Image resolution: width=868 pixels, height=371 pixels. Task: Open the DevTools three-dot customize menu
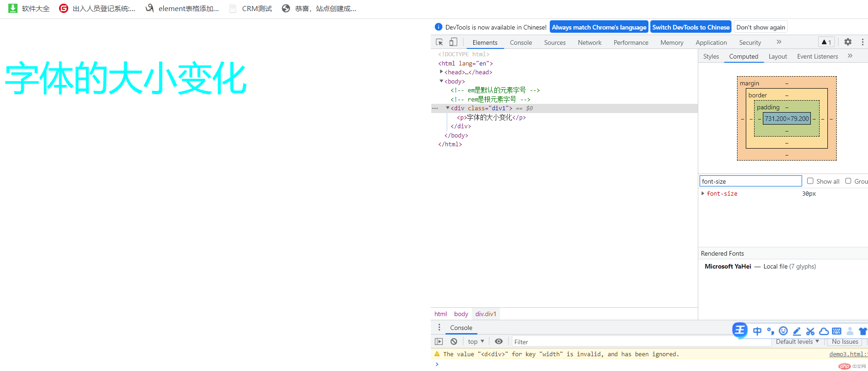[862, 42]
